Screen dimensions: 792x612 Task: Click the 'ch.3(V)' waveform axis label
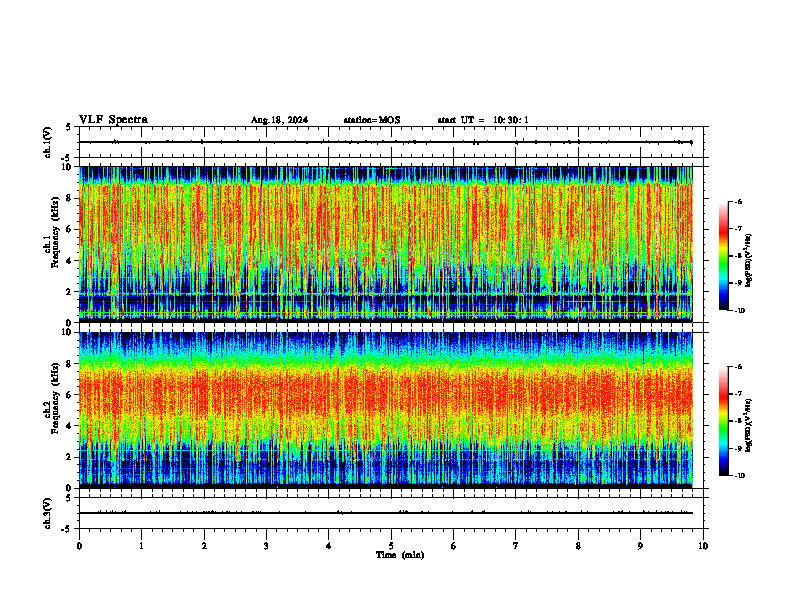[x=47, y=513]
